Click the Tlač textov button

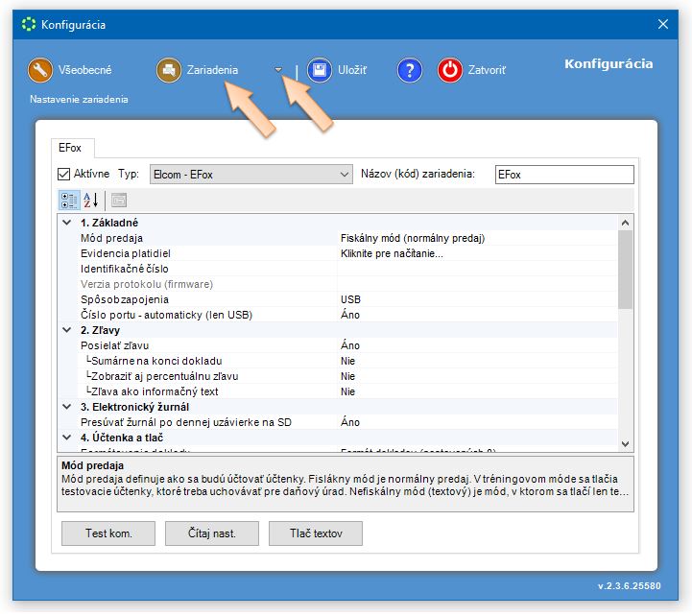pos(316,533)
